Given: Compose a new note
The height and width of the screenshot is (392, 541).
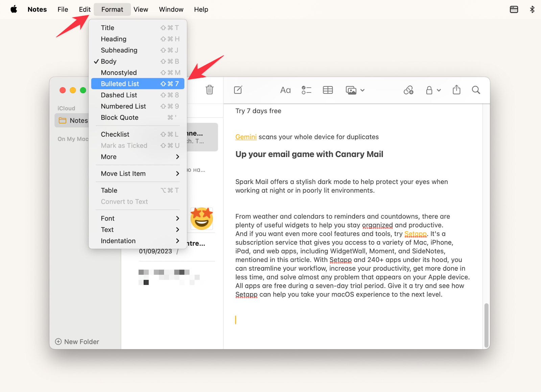Looking at the screenshot, I should pyautogui.click(x=238, y=90).
